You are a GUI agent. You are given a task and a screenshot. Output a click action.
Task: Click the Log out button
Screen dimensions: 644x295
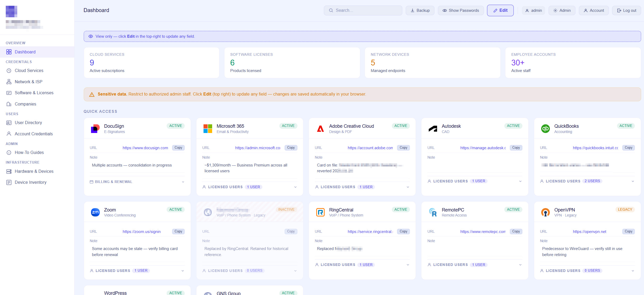coord(626,10)
